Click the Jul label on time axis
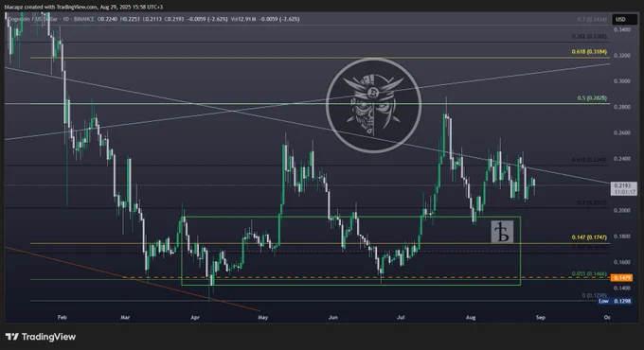 coord(401,317)
